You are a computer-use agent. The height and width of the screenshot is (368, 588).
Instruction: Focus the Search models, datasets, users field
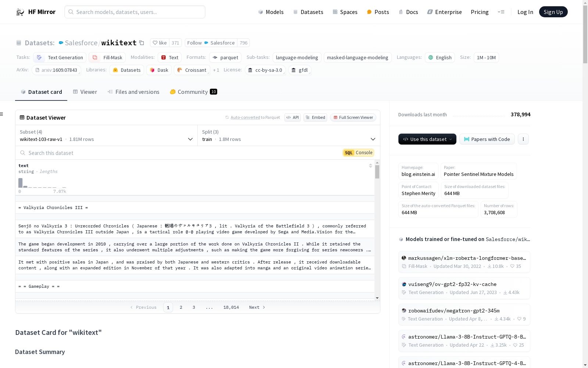[x=135, y=12]
